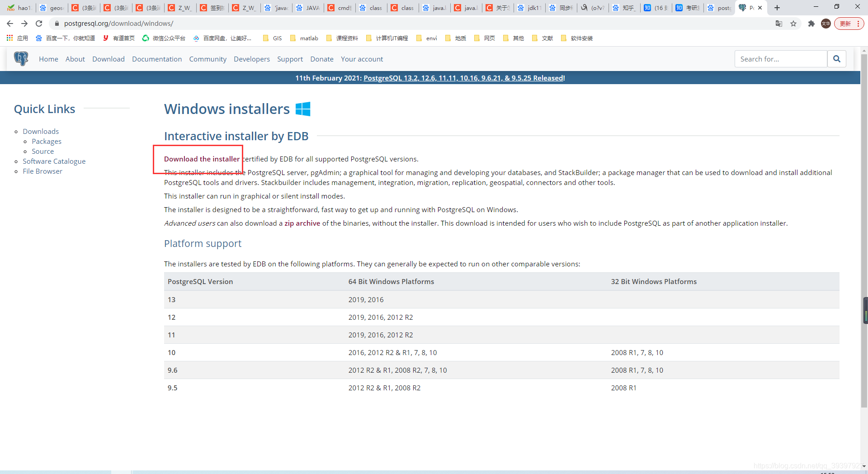
Task: Open the browser extensions puzzle icon
Action: click(811, 24)
